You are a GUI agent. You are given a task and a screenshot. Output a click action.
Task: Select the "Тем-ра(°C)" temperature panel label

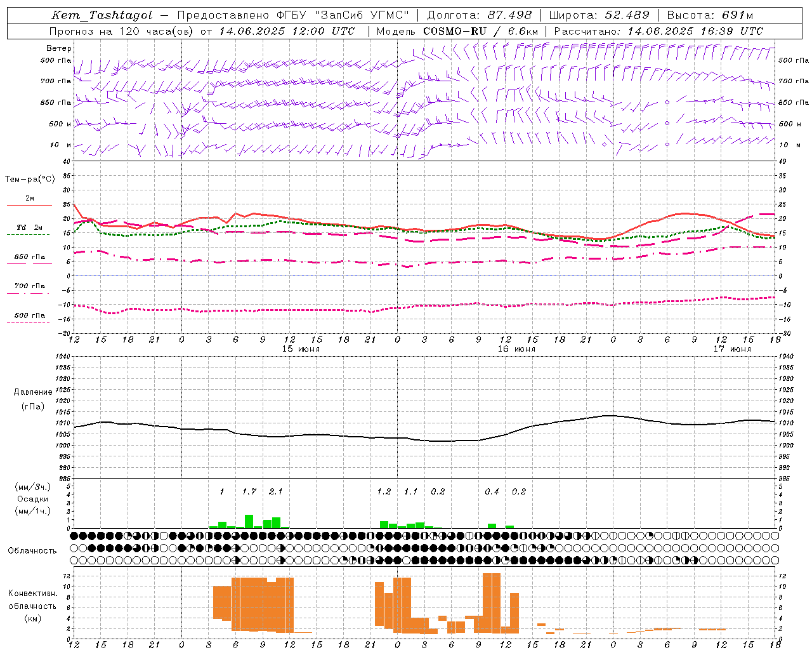[x=30, y=180]
